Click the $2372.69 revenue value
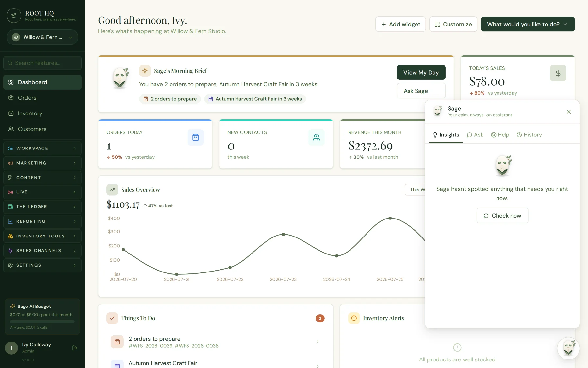Viewport: 588px width, 368px height. [x=370, y=146]
